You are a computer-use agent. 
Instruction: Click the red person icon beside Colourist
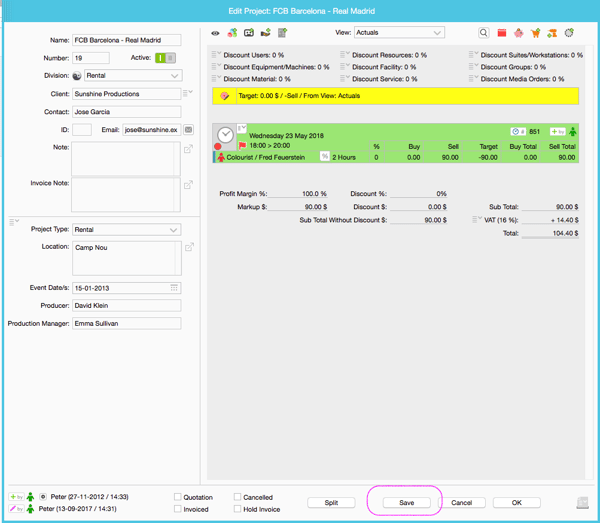pos(221,157)
